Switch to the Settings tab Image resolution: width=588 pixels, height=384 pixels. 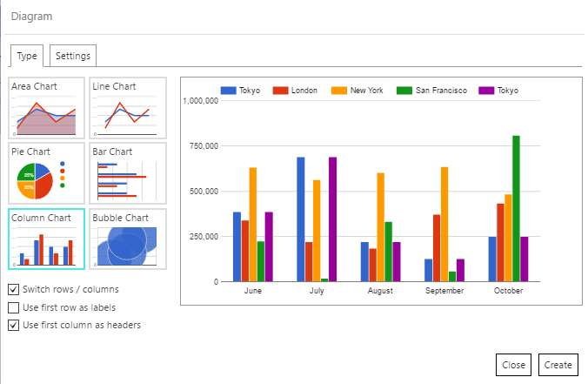[72, 56]
